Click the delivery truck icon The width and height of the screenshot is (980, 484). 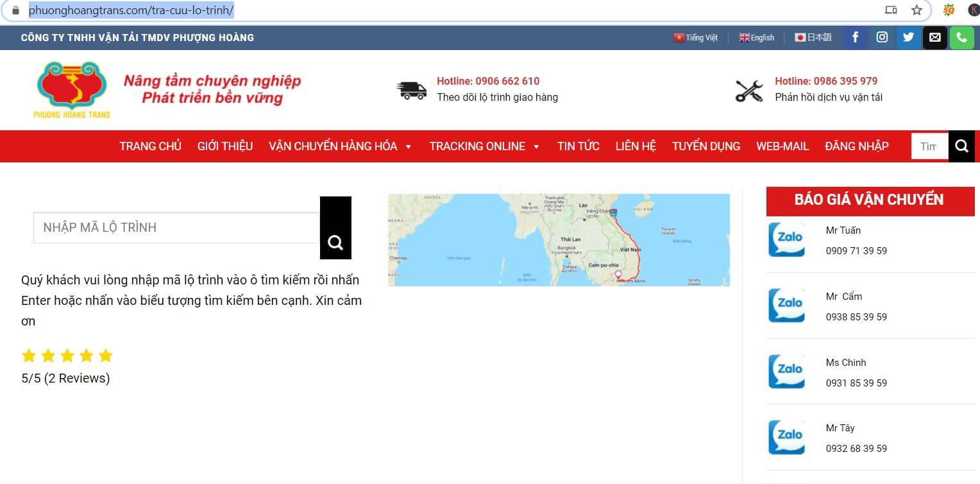pos(412,90)
